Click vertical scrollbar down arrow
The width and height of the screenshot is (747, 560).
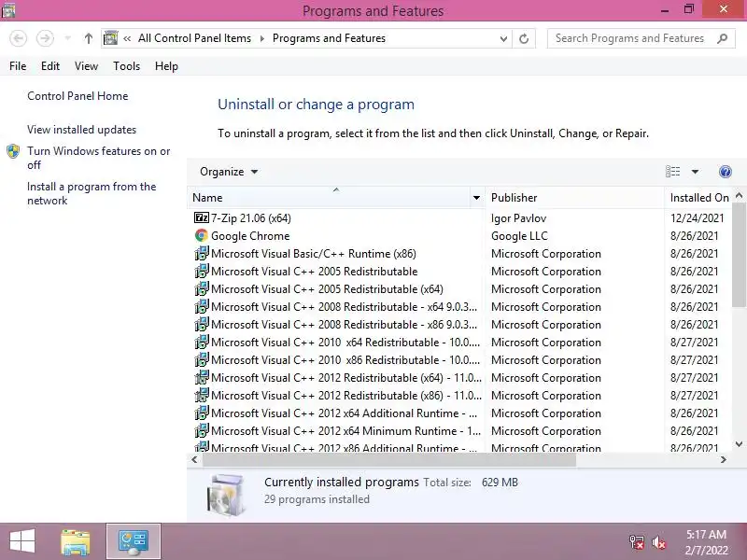[x=739, y=444]
